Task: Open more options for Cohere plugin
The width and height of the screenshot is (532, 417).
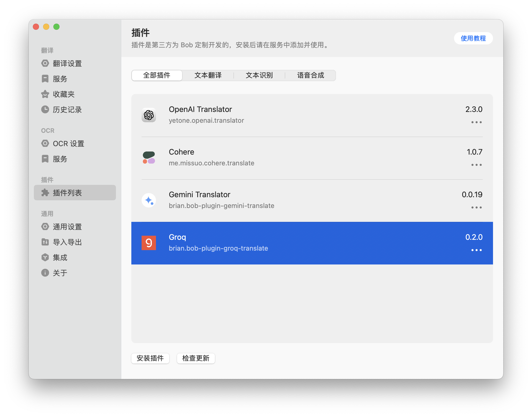Action: click(x=476, y=165)
